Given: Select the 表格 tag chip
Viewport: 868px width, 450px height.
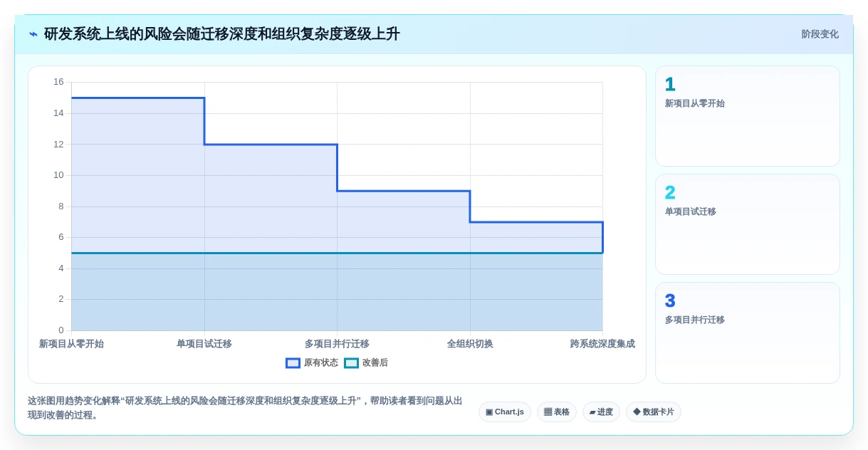Looking at the screenshot, I should (557, 412).
